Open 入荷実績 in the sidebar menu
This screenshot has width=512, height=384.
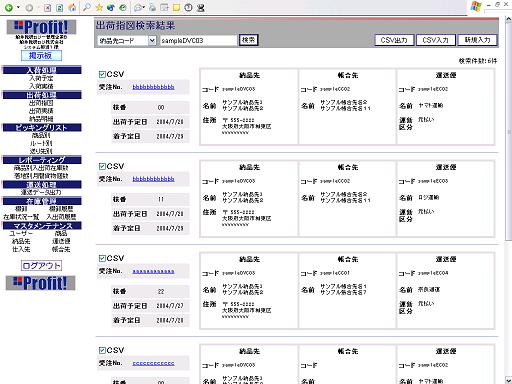point(41,86)
